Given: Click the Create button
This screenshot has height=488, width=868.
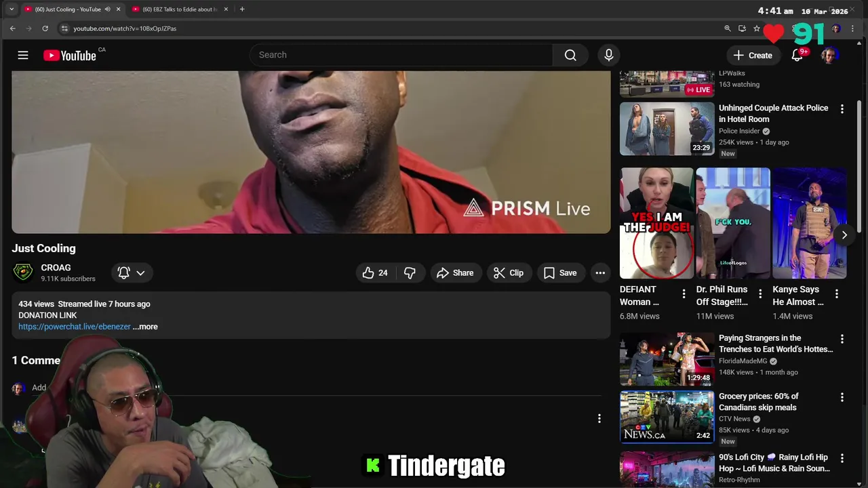Looking at the screenshot, I should click(753, 55).
